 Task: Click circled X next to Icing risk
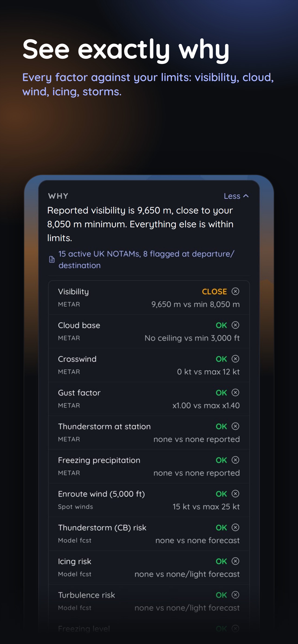[235, 561]
